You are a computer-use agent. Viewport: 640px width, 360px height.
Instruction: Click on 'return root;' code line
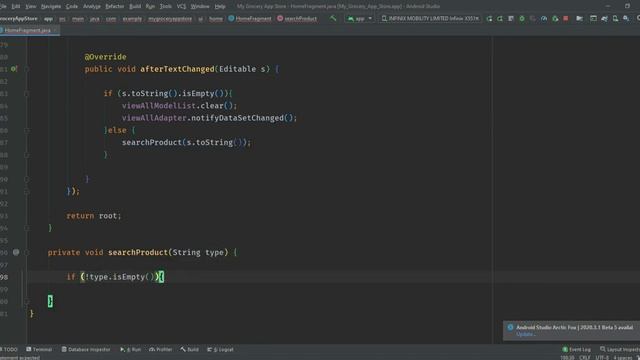[x=94, y=216]
